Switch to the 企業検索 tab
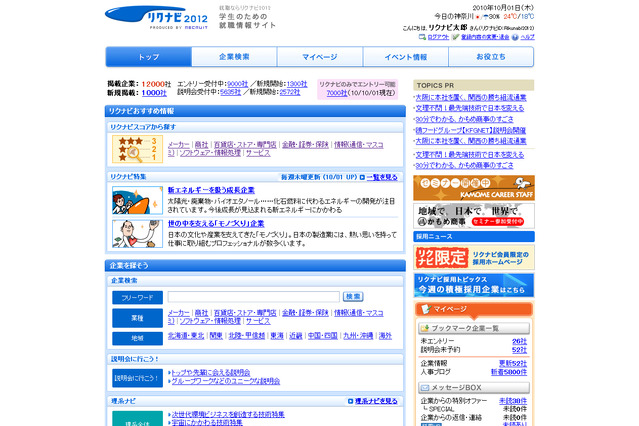 (234, 57)
